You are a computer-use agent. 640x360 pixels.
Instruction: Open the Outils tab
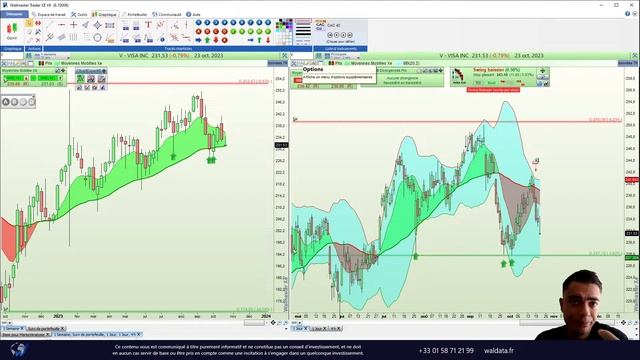tap(79, 14)
